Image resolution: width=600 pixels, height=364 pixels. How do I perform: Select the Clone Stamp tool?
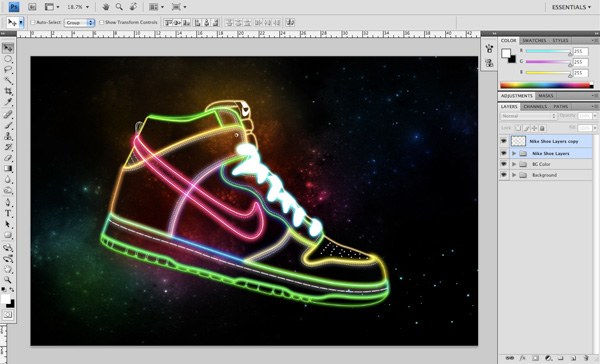[8, 136]
